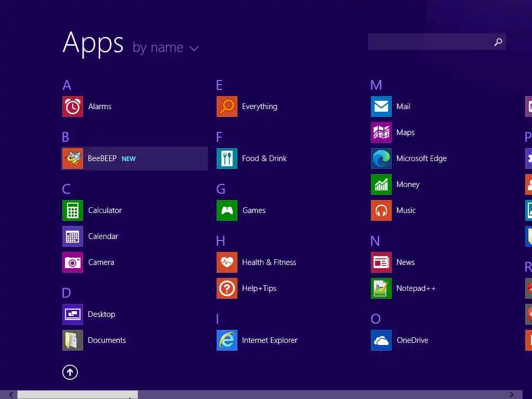Open the Documents folder icon
This screenshot has height=399, width=532.
point(73,340)
